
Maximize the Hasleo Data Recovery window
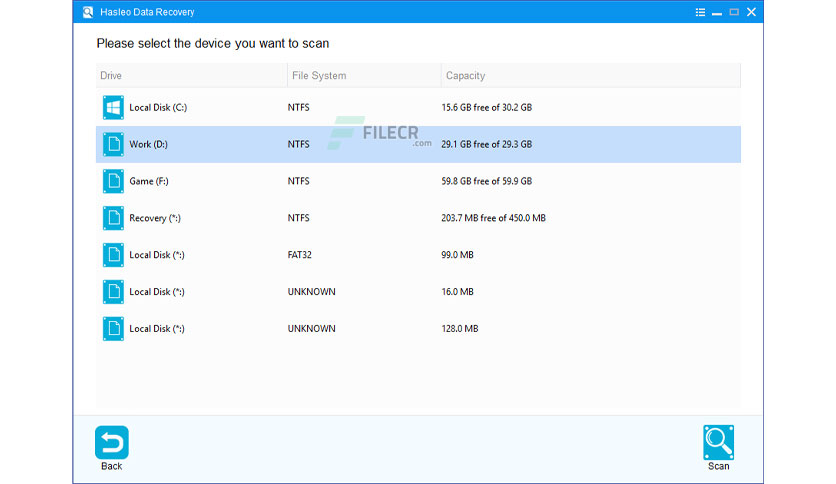[x=734, y=12]
